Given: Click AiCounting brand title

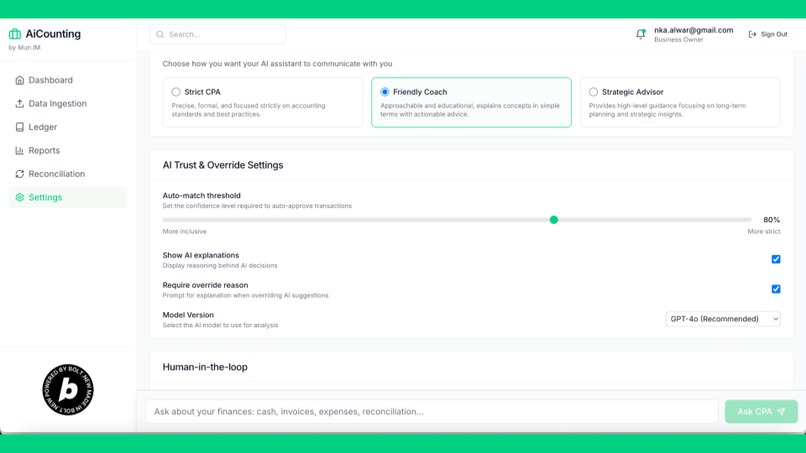Looking at the screenshot, I should pos(53,34).
